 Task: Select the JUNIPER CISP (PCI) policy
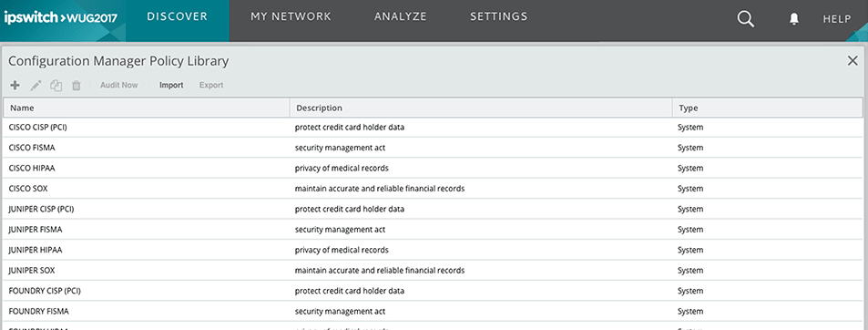[x=433, y=210]
